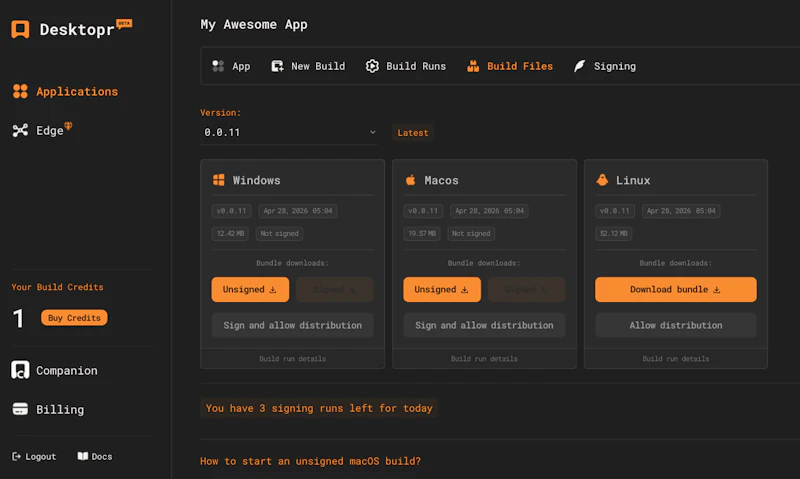Download the Macos Unsigned bundle
The height and width of the screenshot is (479, 800).
442,289
